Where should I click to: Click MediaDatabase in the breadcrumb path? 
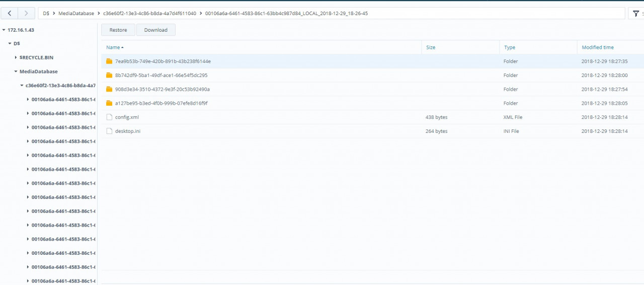tap(76, 14)
